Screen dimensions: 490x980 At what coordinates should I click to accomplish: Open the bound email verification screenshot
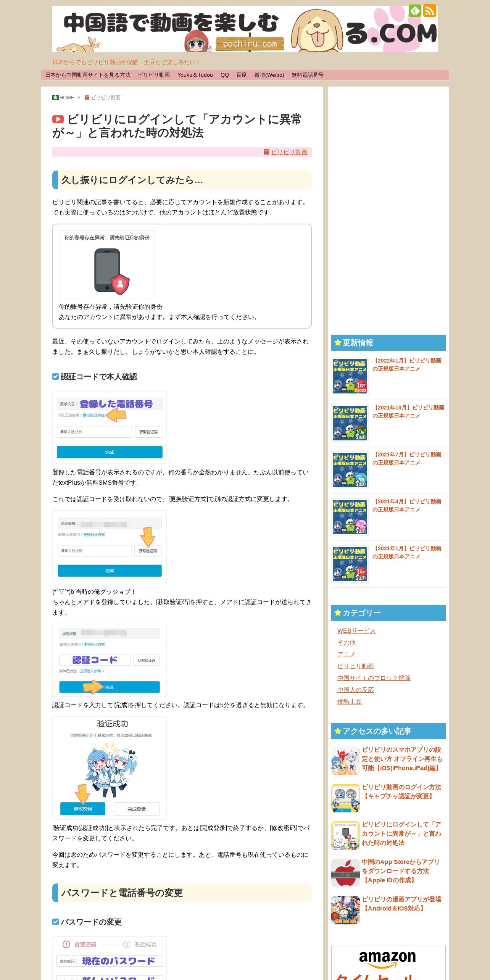(110, 547)
